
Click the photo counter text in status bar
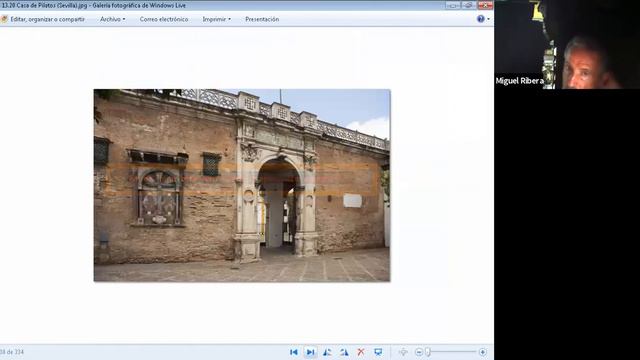[12, 352]
